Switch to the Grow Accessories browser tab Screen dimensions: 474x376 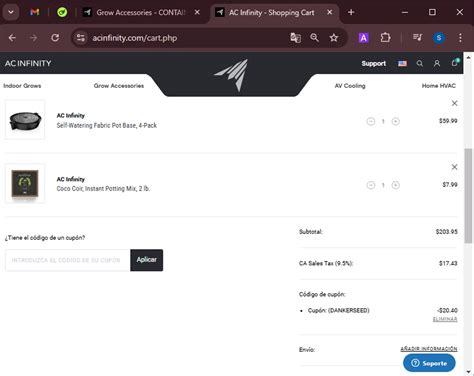(141, 13)
